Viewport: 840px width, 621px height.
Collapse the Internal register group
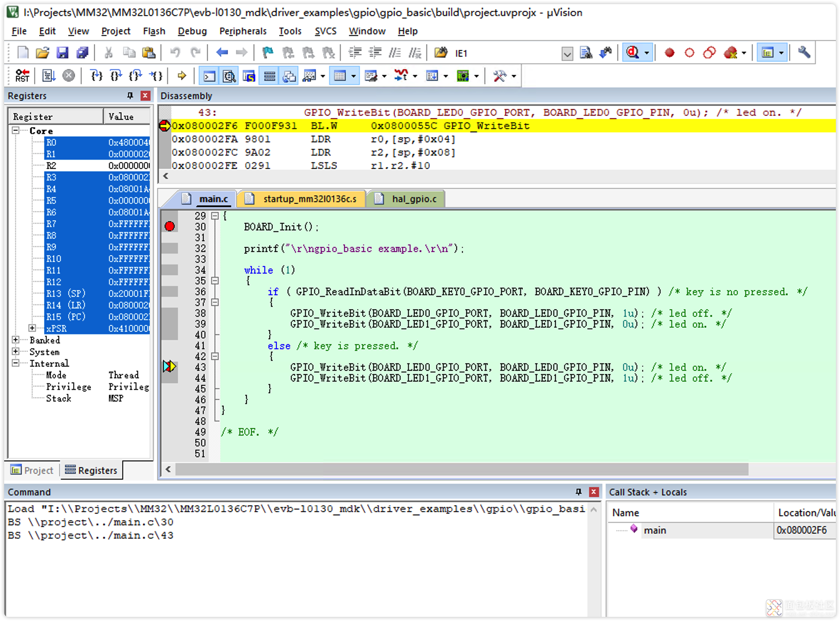click(x=16, y=363)
